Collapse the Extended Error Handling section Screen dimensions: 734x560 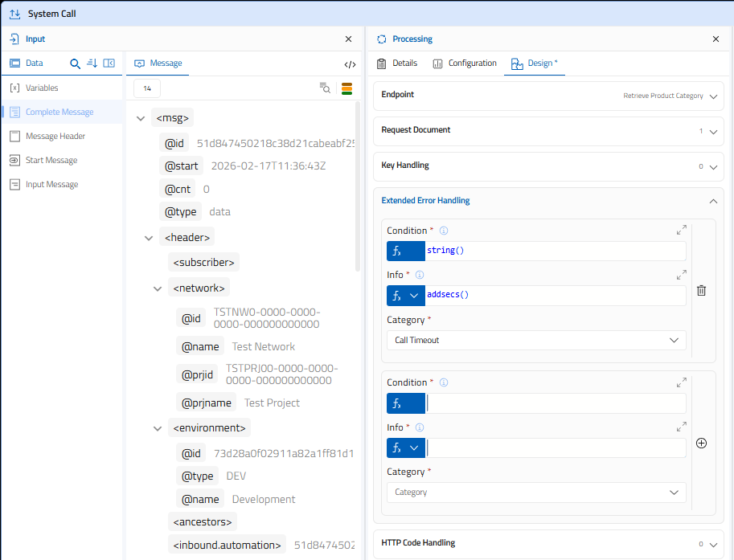pyautogui.click(x=713, y=201)
